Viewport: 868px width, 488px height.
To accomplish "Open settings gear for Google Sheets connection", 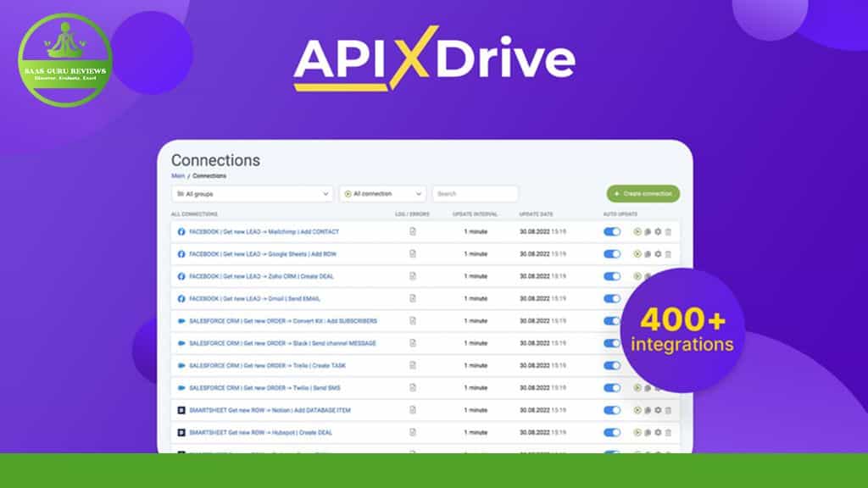I will [658, 254].
